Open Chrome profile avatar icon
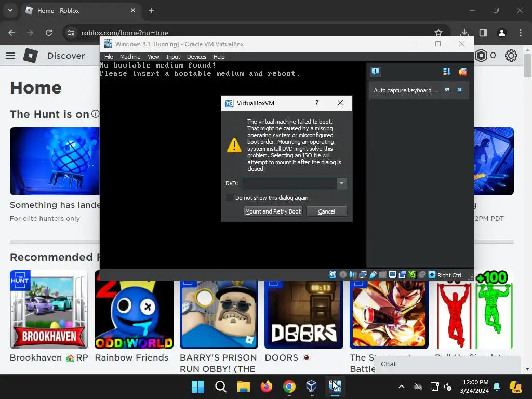 [502, 33]
